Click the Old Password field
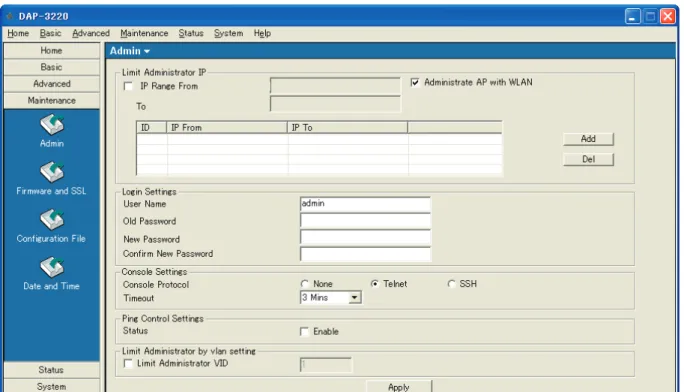Viewport: 684px width, 392px height. tap(365, 221)
